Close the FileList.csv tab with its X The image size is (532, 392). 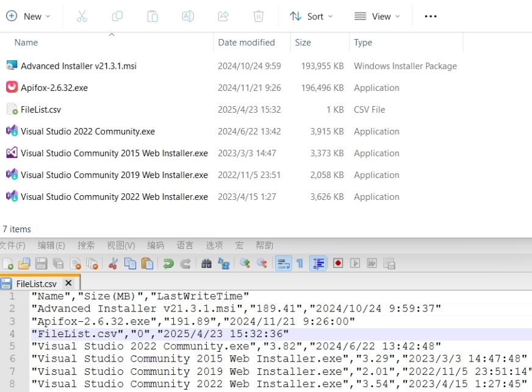point(68,283)
